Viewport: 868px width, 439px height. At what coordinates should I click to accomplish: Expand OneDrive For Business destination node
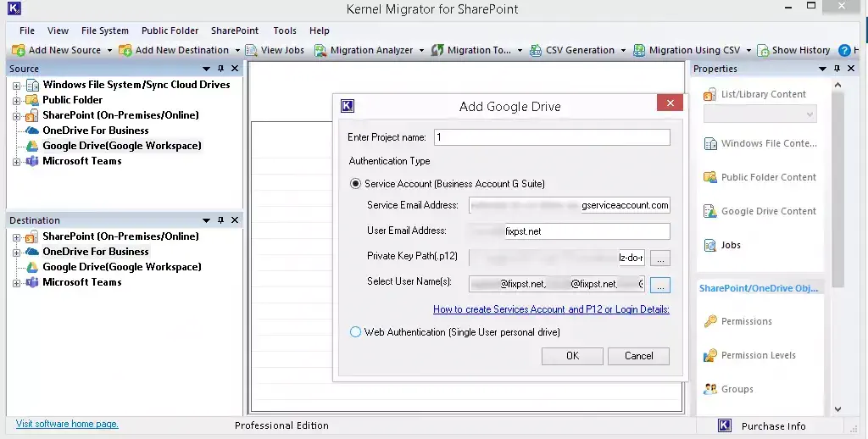[16, 253]
